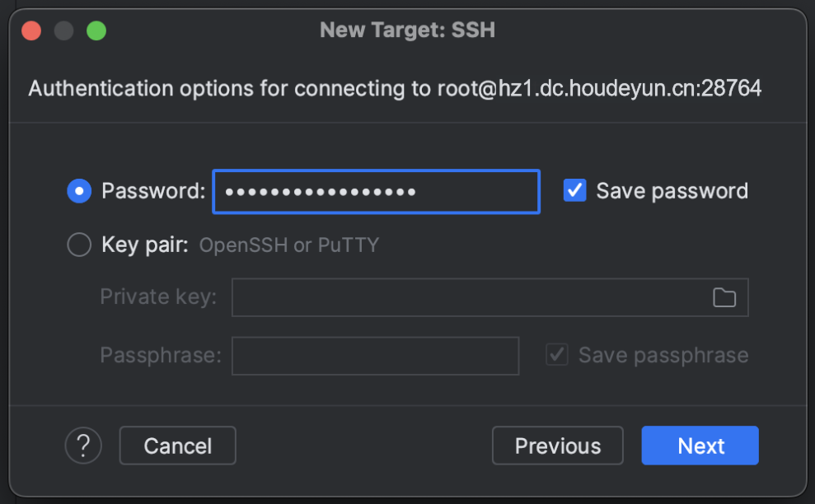Go back with the Previous button
The image size is (815, 504).
pyautogui.click(x=558, y=446)
